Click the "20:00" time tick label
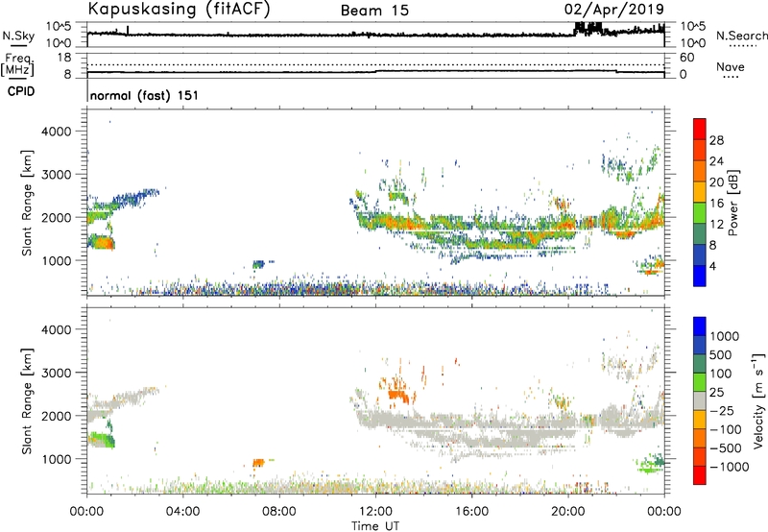This screenshot has height=532, width=768. tap(567, 512)
